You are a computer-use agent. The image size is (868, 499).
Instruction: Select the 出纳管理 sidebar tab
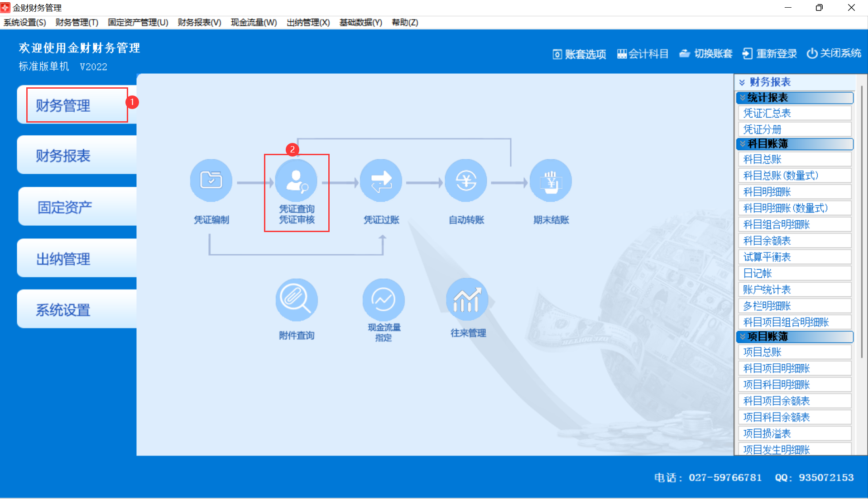(x=77, y=258)
